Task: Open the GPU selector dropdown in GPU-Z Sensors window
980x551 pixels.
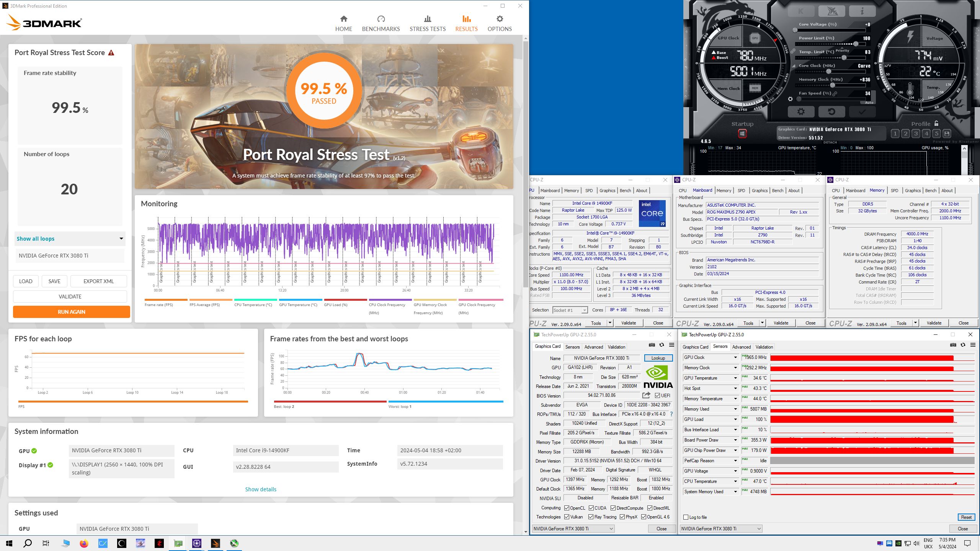Action: click(721, 529)
